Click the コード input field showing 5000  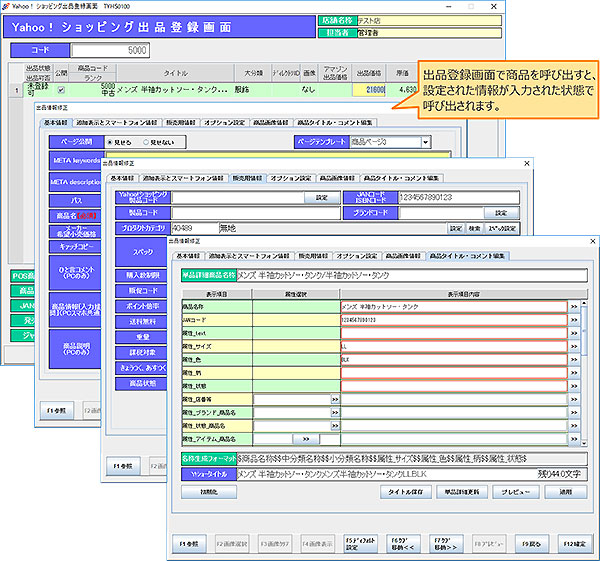click(x=110, y=49)
